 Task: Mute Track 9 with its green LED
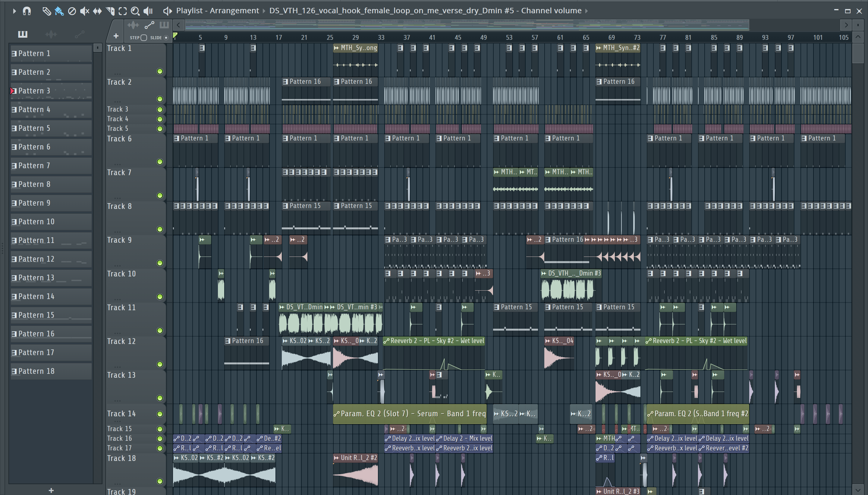(160, 263)
